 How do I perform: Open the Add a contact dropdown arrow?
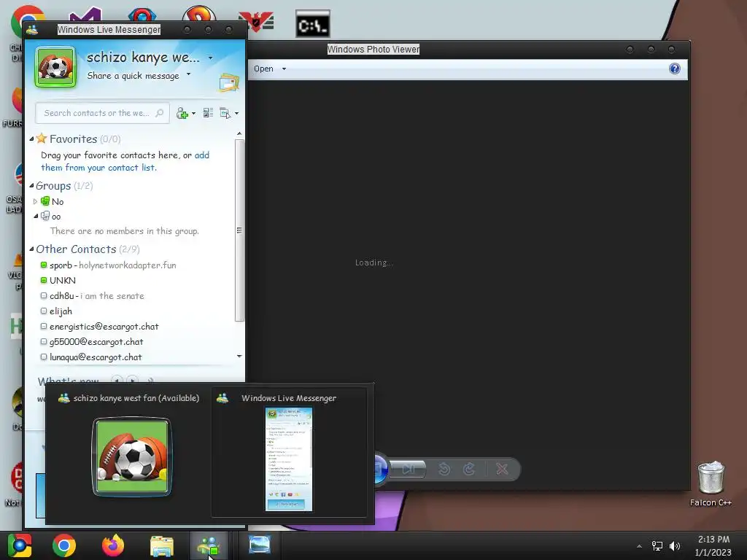click(x=193, y=113)
